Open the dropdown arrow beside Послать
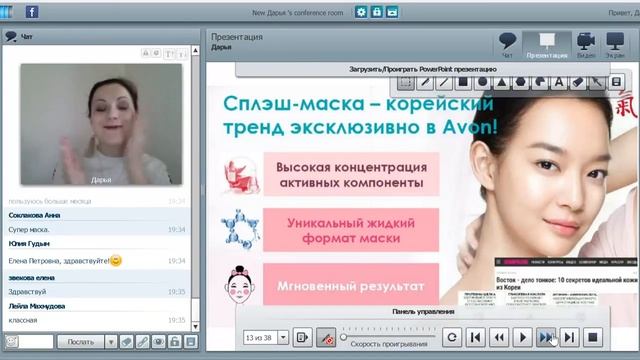This screenshot has width=640, height=360. click(x=111, y=342)
